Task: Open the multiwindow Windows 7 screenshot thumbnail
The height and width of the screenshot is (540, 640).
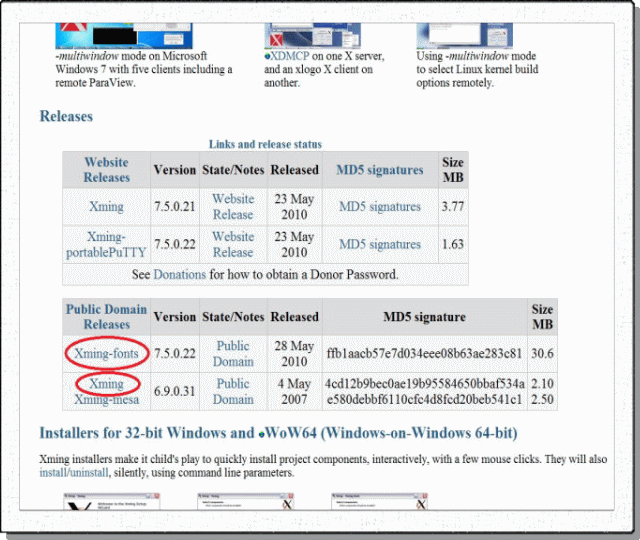Action: (x=124, y=36)
